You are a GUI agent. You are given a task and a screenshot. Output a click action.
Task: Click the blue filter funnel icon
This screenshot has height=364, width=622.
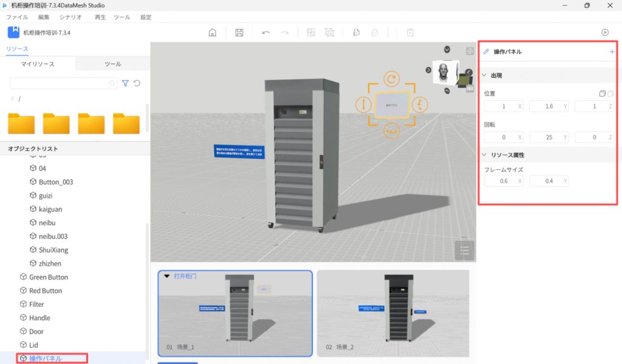[x=125, y=83]
